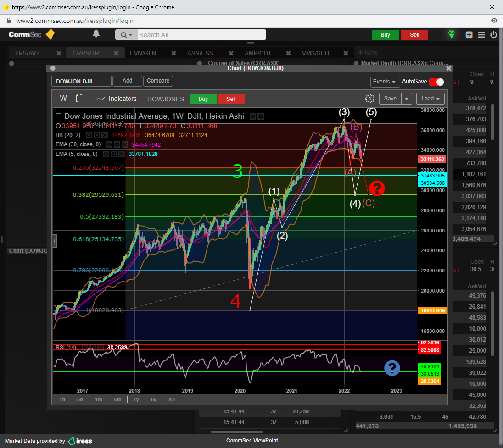Image resolution: width=503 pixels, height=448 pixels.
Task: Open EMA (30, close, 0) settings
Action: 117,144
